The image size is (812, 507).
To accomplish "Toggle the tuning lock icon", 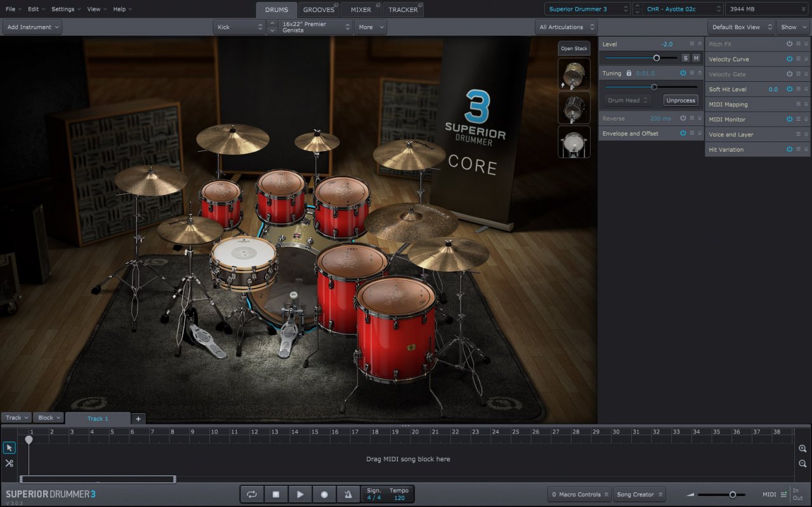I will [629, 73].
